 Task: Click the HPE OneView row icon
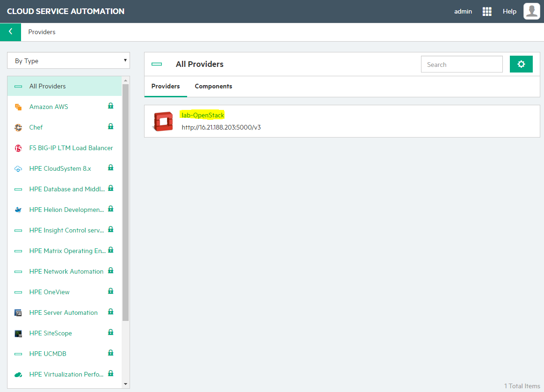tap(18, 292)
